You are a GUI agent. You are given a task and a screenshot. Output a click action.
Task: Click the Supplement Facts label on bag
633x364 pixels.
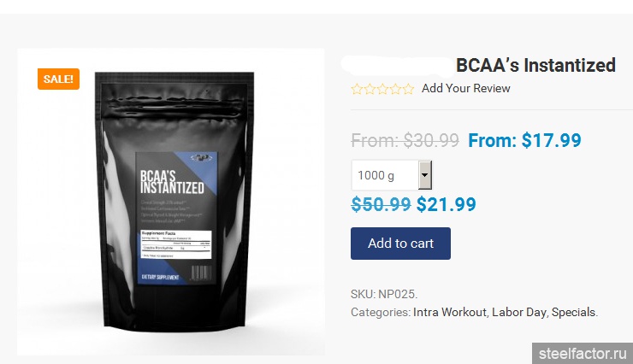(x=176, y=244)
